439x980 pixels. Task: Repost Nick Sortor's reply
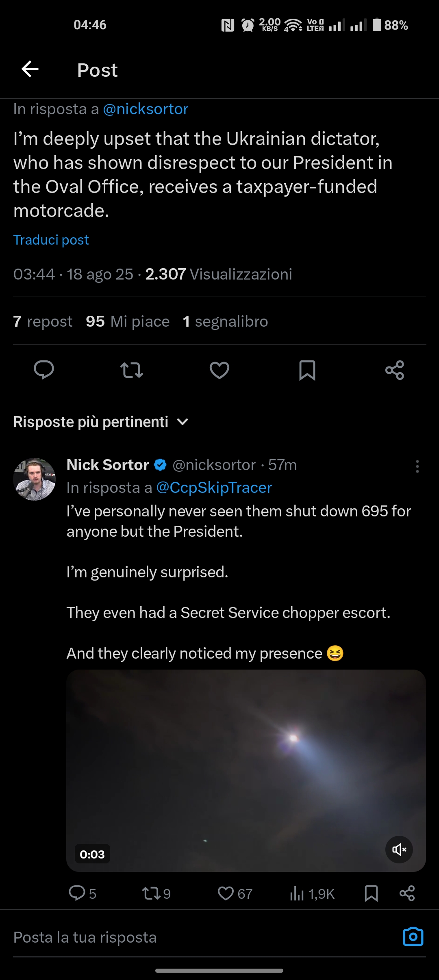[150, 893]
